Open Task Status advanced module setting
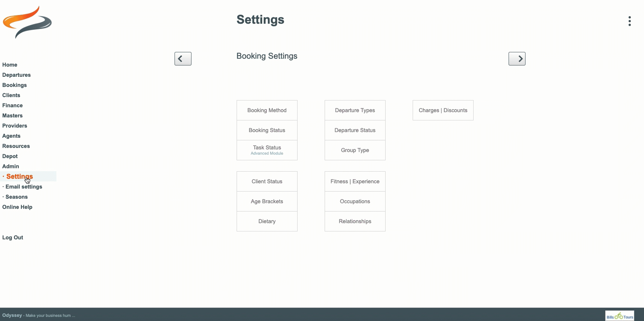 267,150
